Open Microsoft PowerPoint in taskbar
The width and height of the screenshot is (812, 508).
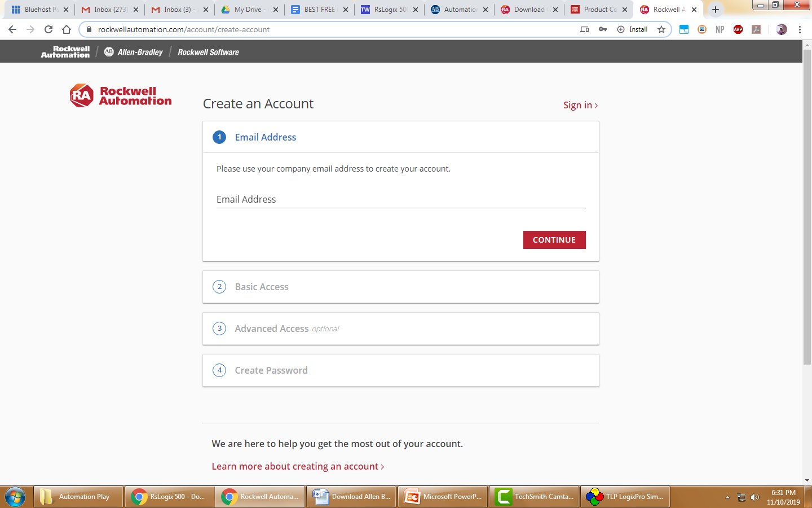(444, 497)
